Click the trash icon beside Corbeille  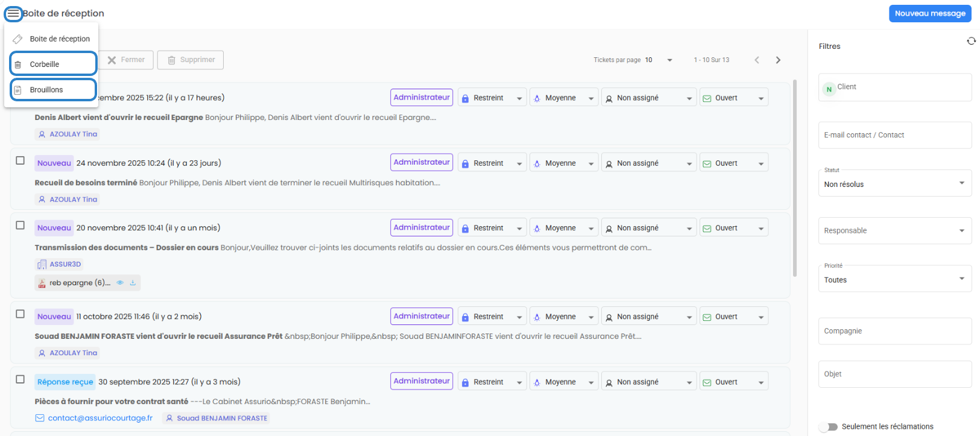coord(17,65)
